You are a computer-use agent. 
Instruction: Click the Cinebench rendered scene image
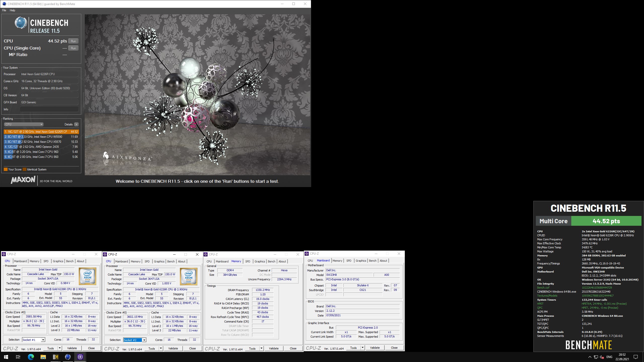click(197, 95)
